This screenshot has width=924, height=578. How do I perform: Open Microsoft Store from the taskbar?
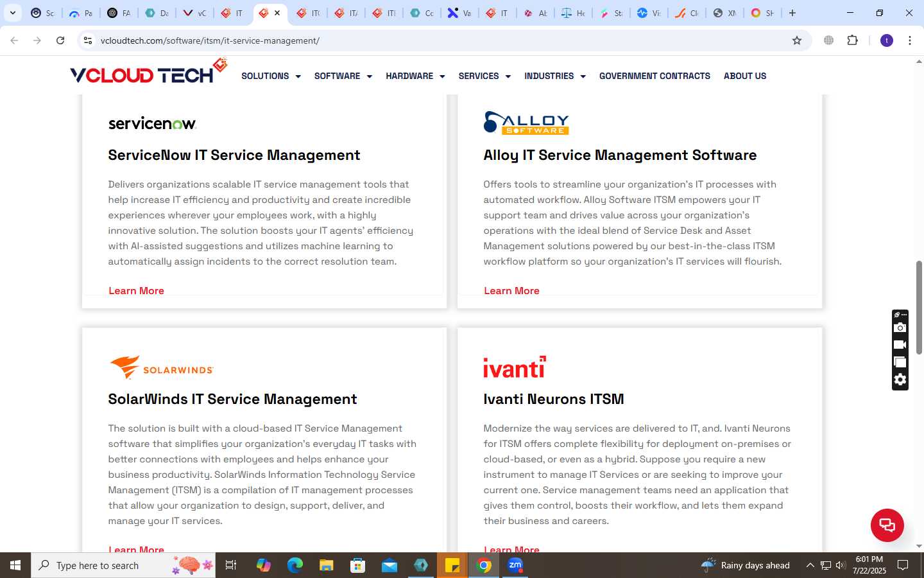[357, 565]
